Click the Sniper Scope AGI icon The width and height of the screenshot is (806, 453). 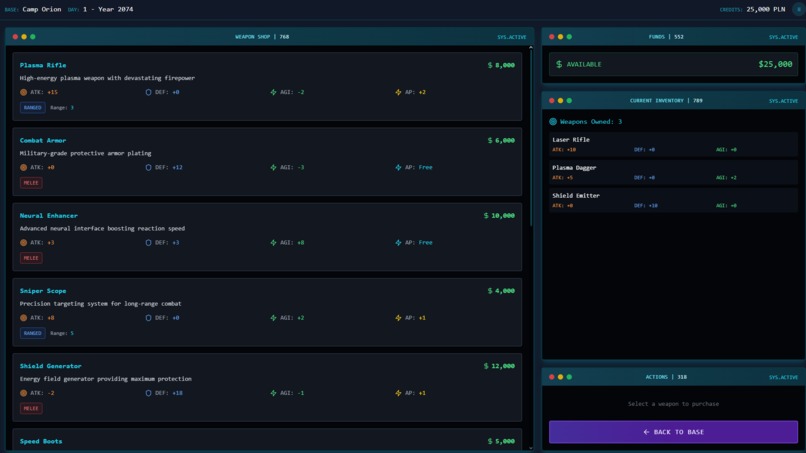pyautogui.click(x=273, y=318)
